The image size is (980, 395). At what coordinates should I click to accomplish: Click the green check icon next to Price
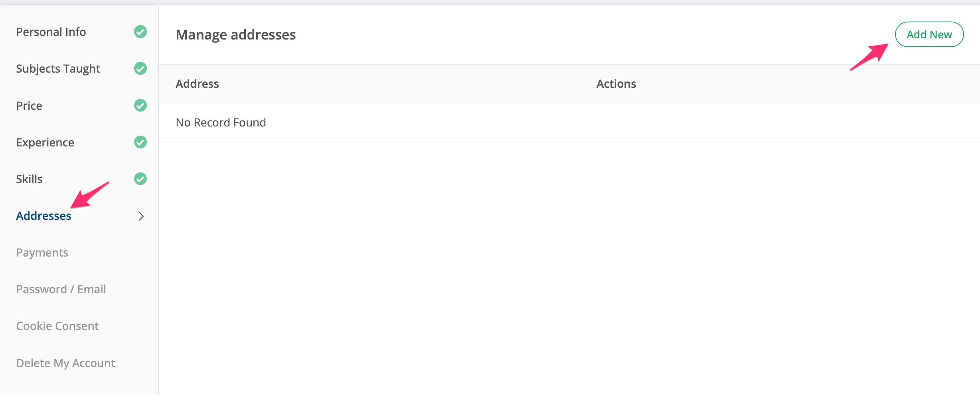[140, 105]
